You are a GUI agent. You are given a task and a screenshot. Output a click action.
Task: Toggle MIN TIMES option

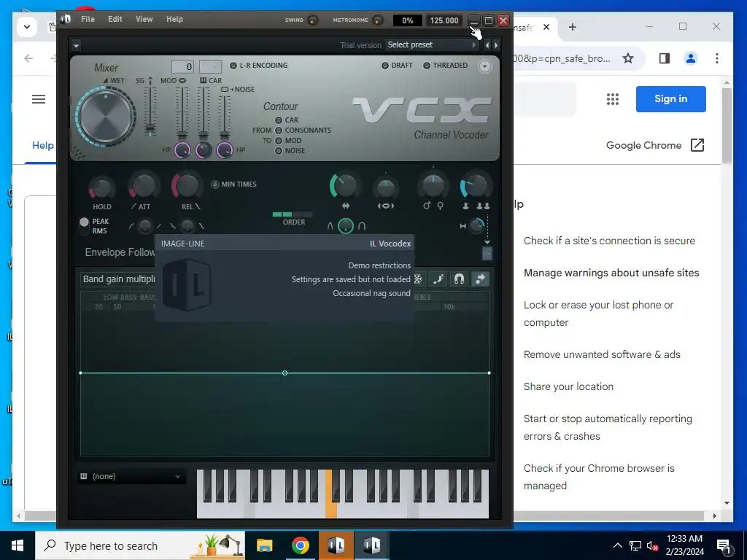(233, 184)
